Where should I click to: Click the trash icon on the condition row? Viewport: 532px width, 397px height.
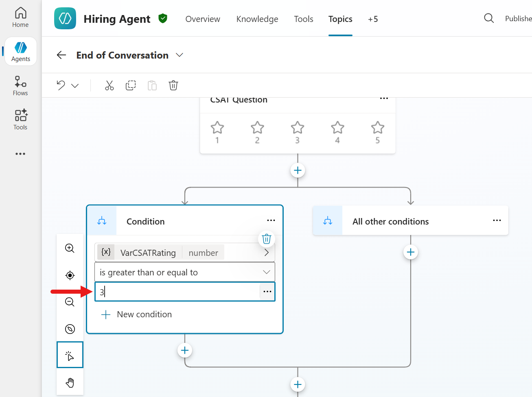click(267, 239)
